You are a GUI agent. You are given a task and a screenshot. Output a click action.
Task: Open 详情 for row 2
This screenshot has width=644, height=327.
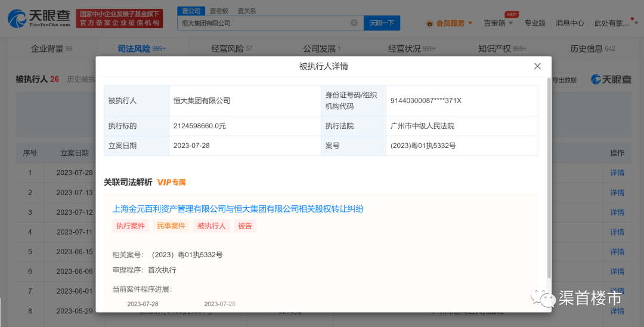pos(617,192)
